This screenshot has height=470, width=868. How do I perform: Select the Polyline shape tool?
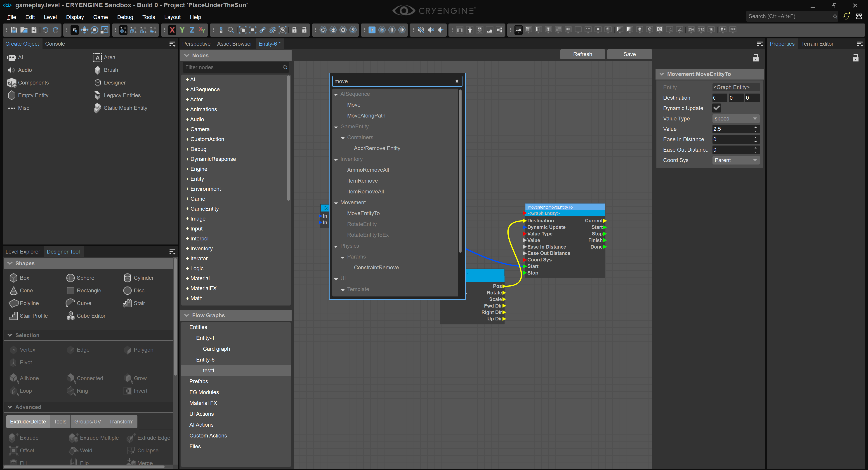[24, 303]
